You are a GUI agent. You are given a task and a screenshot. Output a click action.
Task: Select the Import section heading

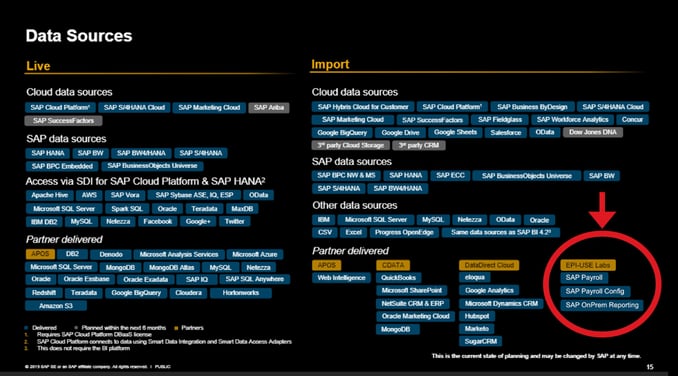click(x=330, y=64)
